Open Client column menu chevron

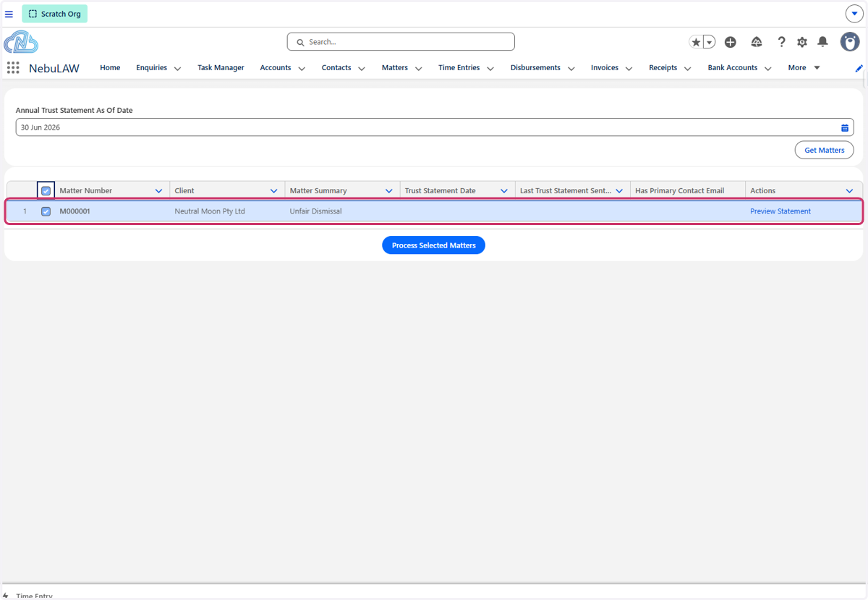pos(274,191)
